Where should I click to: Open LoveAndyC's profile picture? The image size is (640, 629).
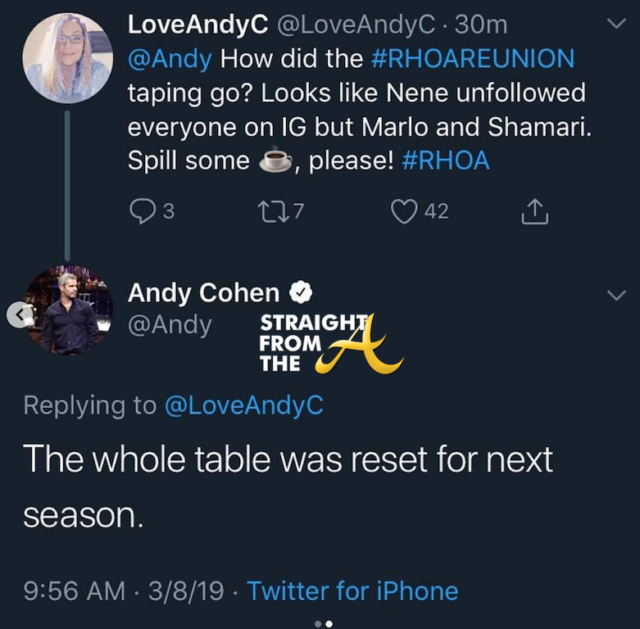coord(67,58)
